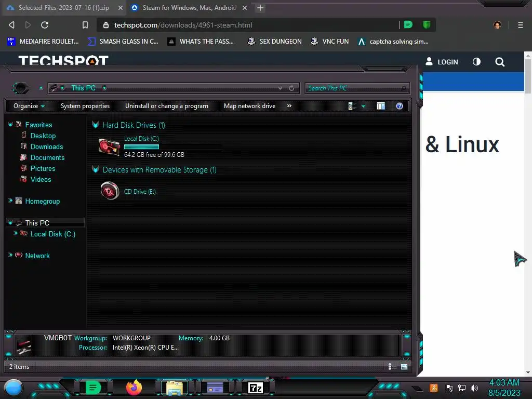
Task: Open Explorer help icon
Action: (x=400, y=106)
